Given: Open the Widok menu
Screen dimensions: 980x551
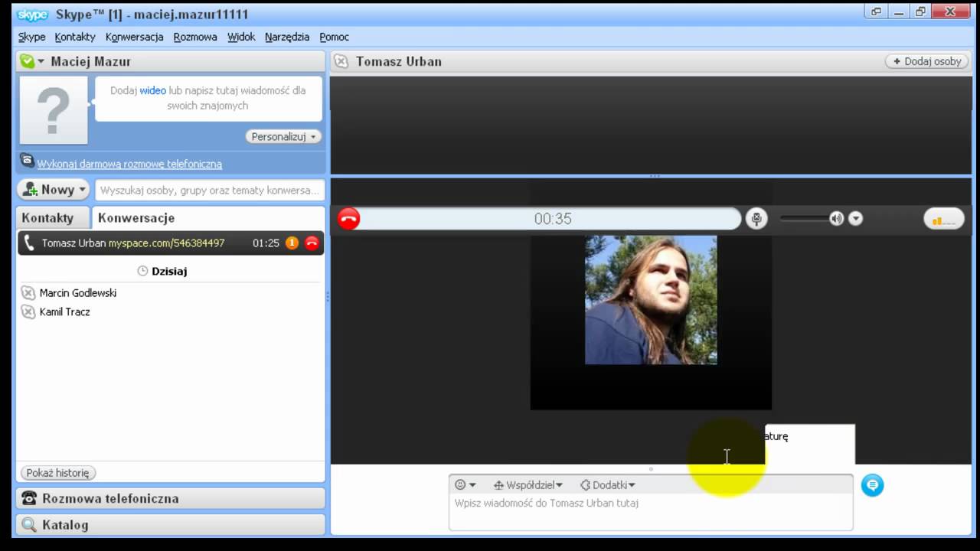Looking at the screenshot, I should (x=241, y=37).
